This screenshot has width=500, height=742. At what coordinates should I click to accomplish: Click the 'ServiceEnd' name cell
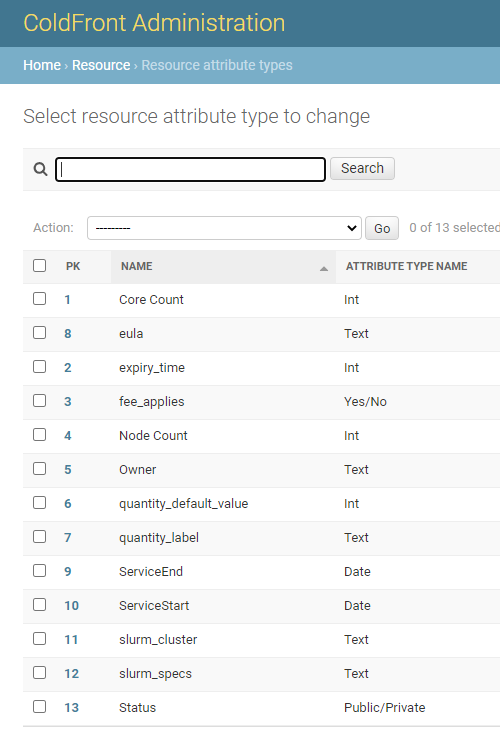pos(151,572)
